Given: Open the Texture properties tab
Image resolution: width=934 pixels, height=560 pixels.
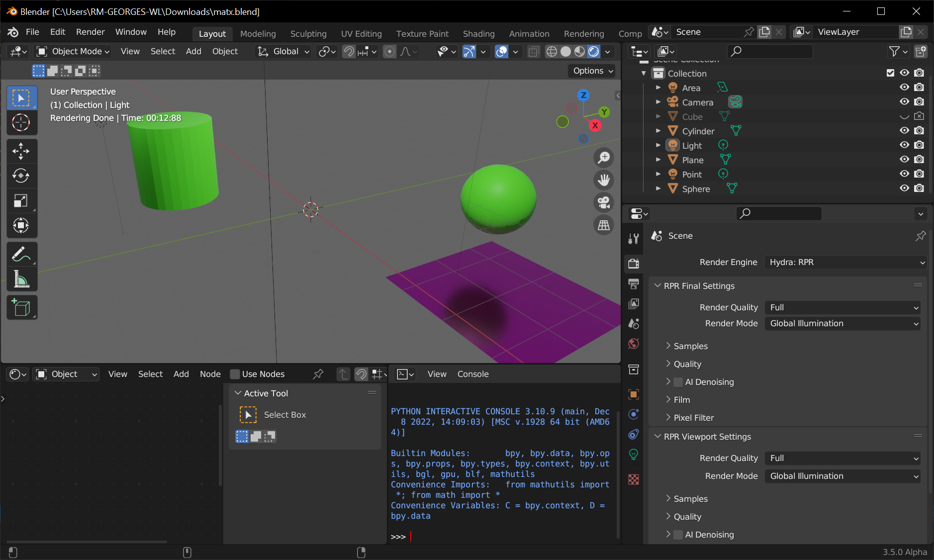Looking at the screenshot, I should click(634, 479).
